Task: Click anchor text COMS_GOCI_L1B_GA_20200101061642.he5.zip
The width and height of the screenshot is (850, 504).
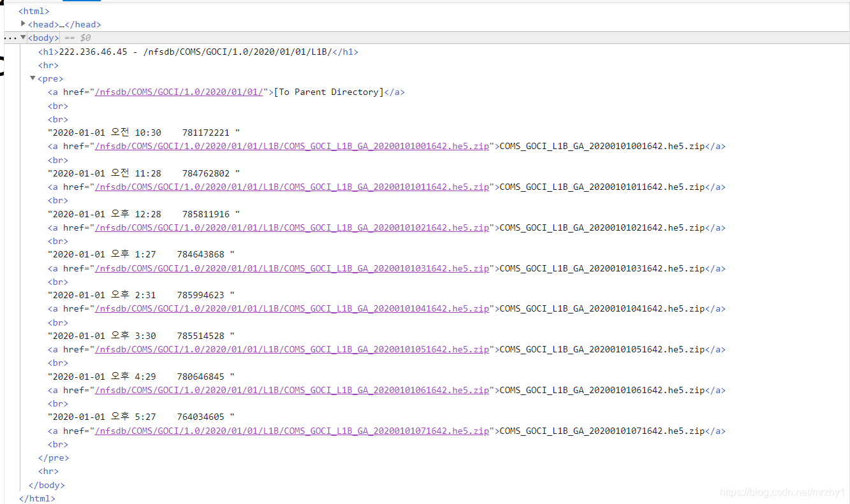Action: [x=602, y=391]
